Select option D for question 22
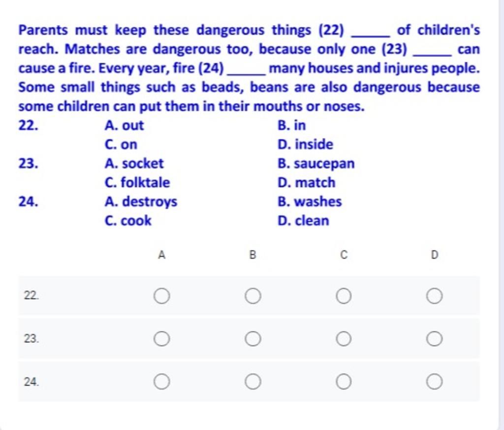Image resolution: width=504 pixels, height=430 pixels. pyautogui.click(x=435, y=296)
